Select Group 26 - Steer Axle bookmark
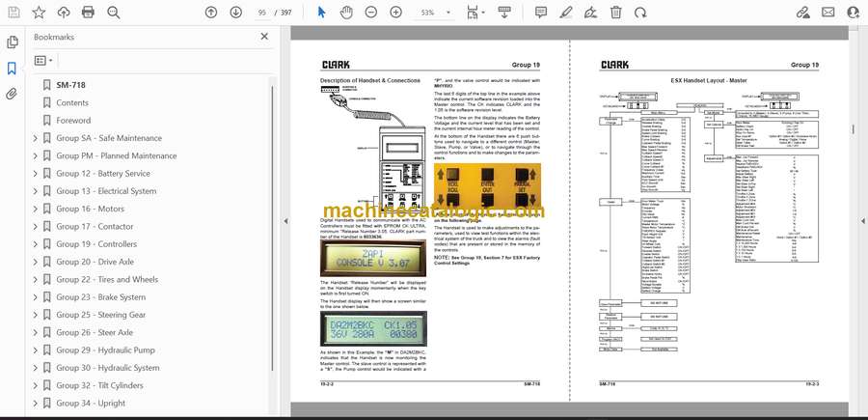The width and height of the screenshot is (868, 420). point(95,332)
